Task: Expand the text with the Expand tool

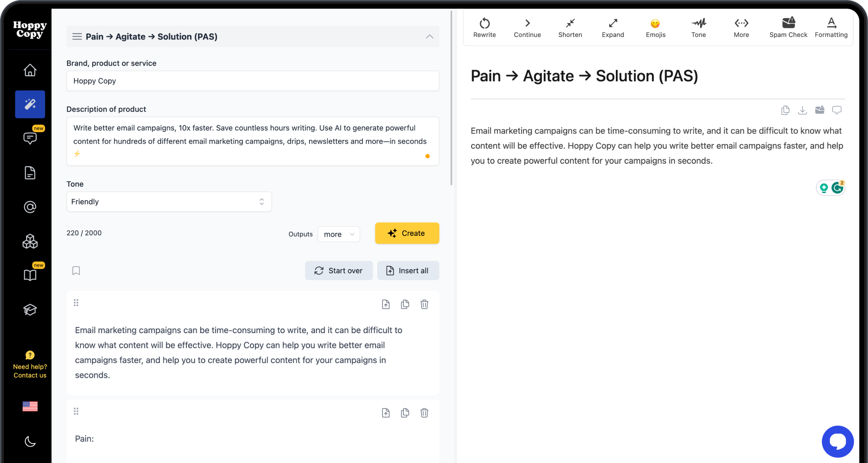Action: click(x=613, y=27)
